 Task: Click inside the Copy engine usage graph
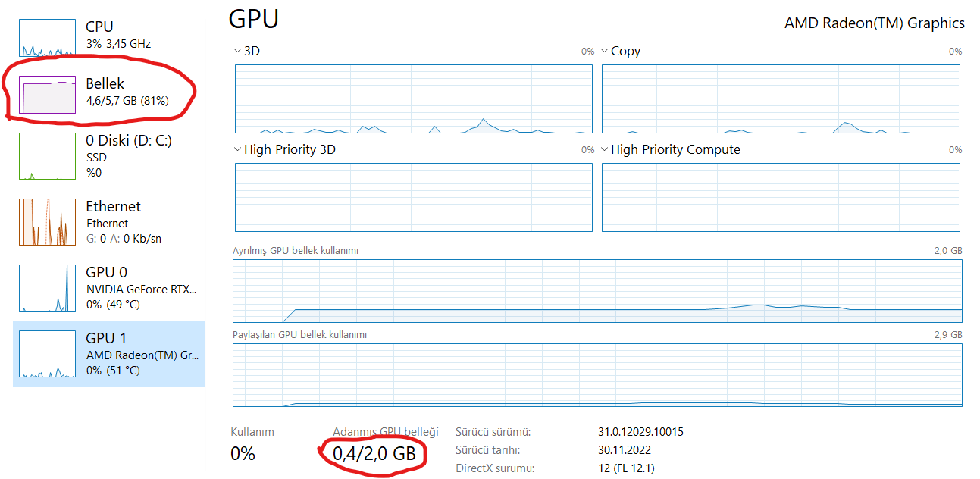780,99
